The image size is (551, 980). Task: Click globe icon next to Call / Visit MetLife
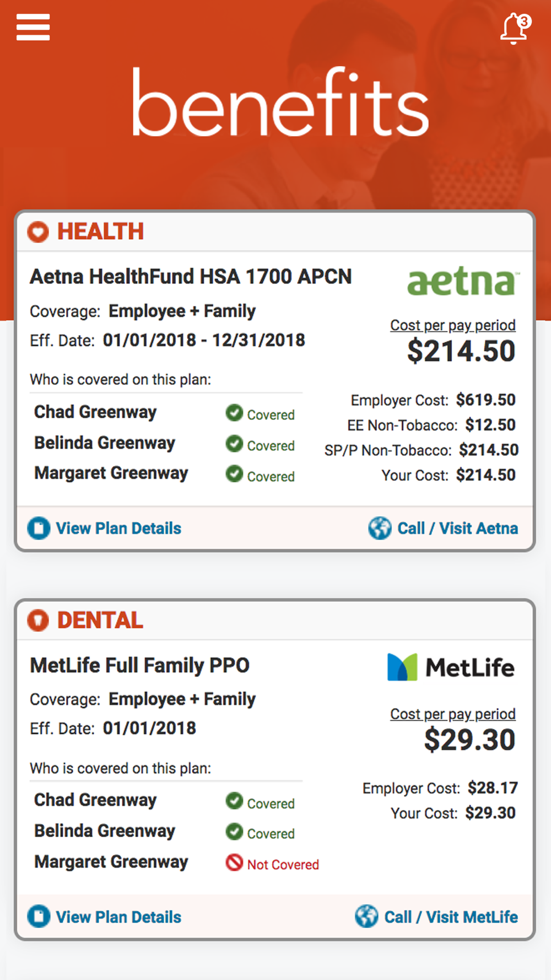[x=366, y=917]
